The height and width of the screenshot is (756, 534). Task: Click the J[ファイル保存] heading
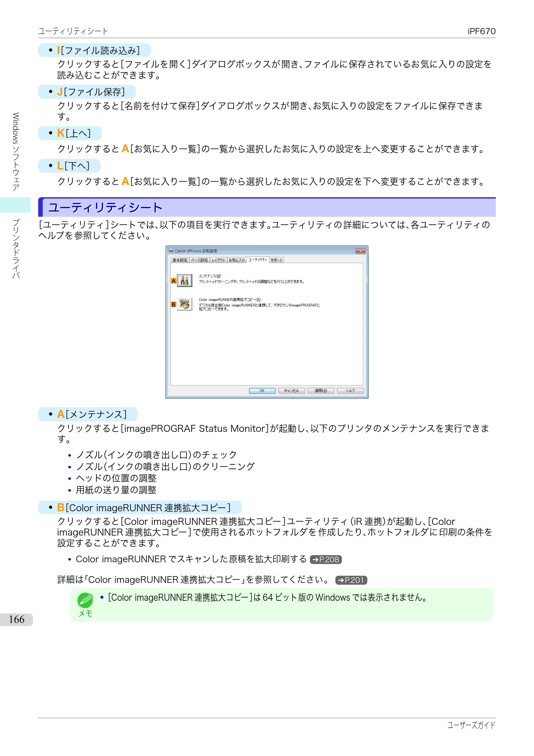tap(91, 92)
